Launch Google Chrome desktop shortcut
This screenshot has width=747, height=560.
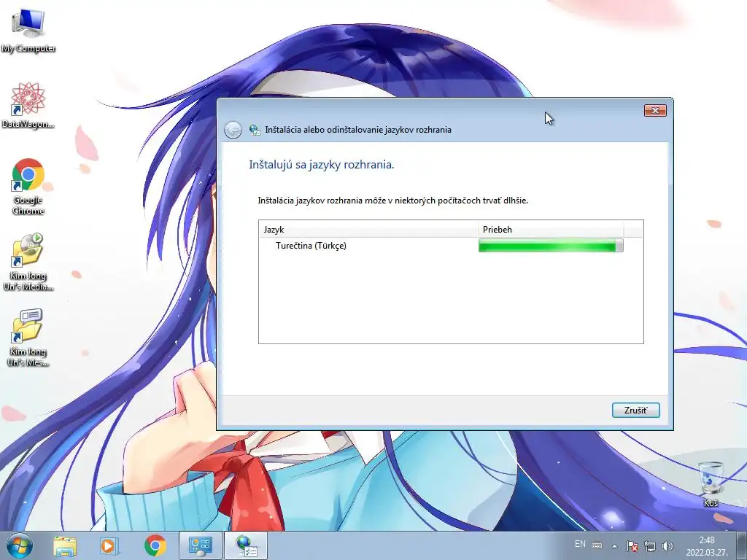coord(28,187)
